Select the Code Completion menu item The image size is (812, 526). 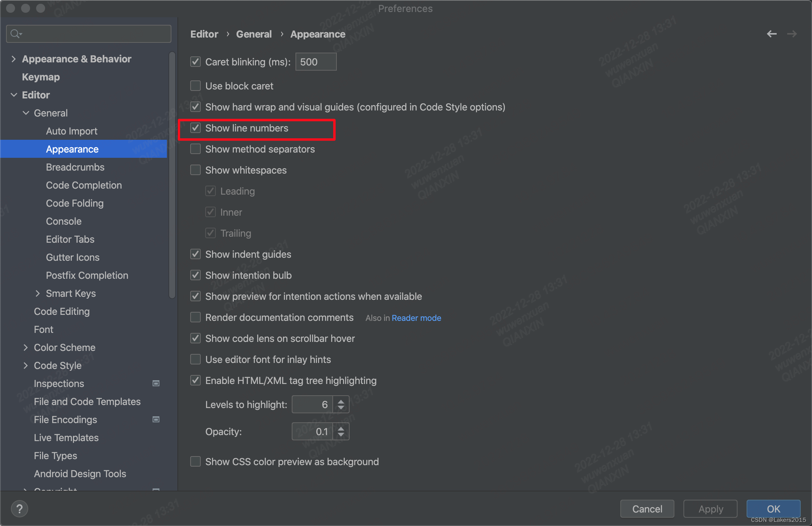83,186
